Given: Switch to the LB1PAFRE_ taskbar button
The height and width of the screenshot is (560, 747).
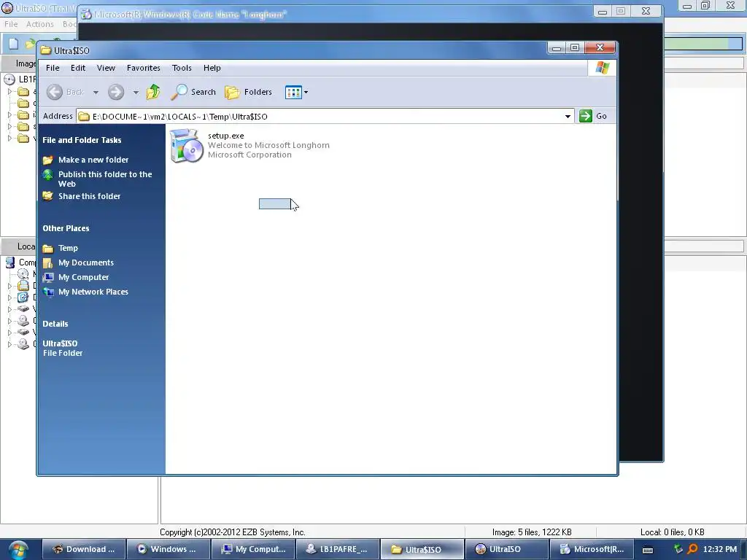Looking at the screenshot, I should click(338, 549).
